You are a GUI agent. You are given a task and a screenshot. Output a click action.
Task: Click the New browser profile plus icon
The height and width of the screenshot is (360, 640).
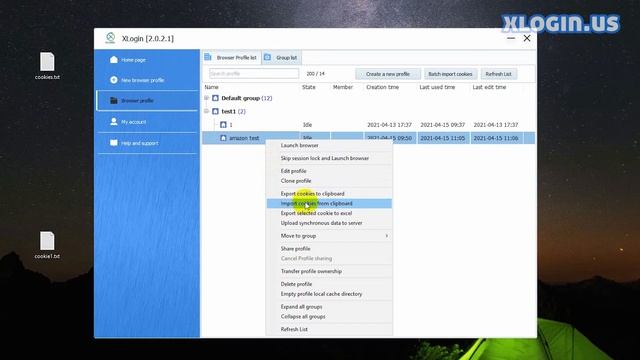tap(114, 80)
